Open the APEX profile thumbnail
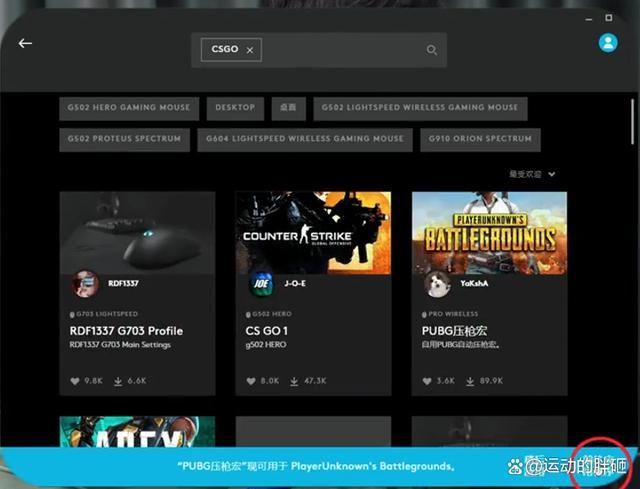Image resolution: width=640 pixels, height=489 pixels. (x=138, y=431)
